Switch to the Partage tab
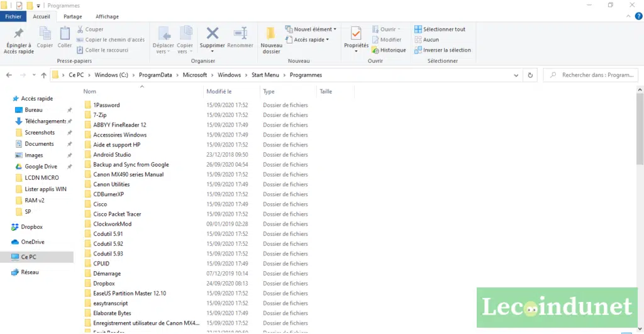The width and height of the screenshot is (644, 334). (73, 16)
